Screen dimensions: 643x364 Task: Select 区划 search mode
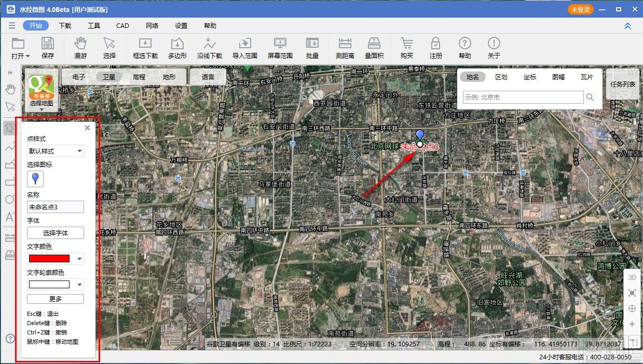click(x=501, y=77)
